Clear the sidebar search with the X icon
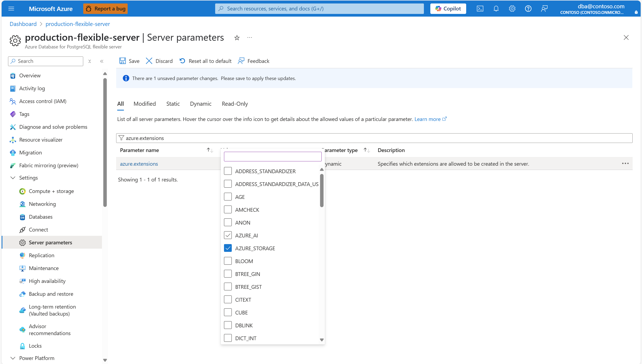 click(90, 61)
